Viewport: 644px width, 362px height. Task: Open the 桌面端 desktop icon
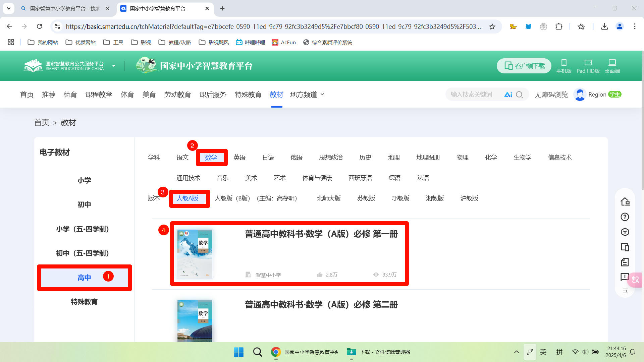coord(612,66)
